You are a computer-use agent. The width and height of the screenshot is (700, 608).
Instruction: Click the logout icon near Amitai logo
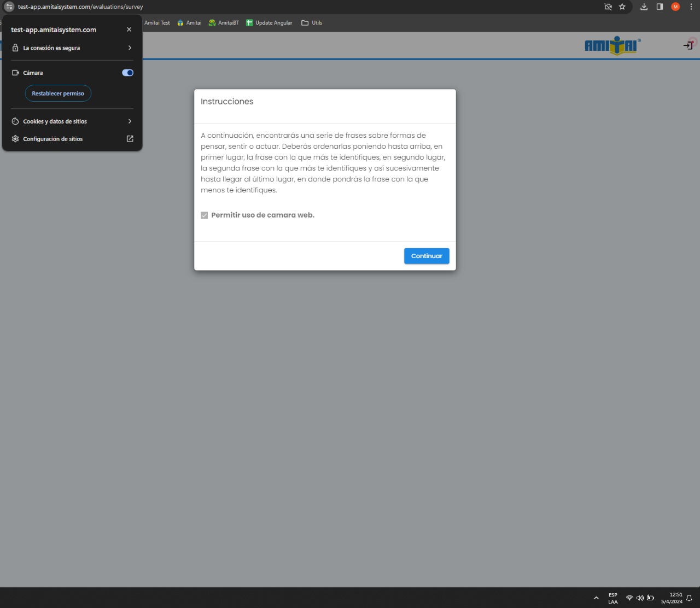tap(688, 45)
